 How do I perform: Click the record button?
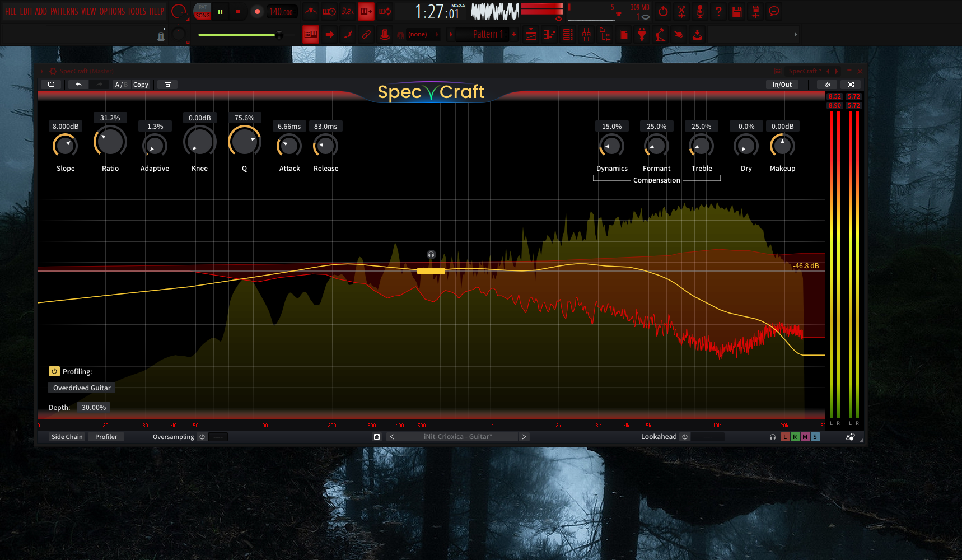[x=257, y=11]
